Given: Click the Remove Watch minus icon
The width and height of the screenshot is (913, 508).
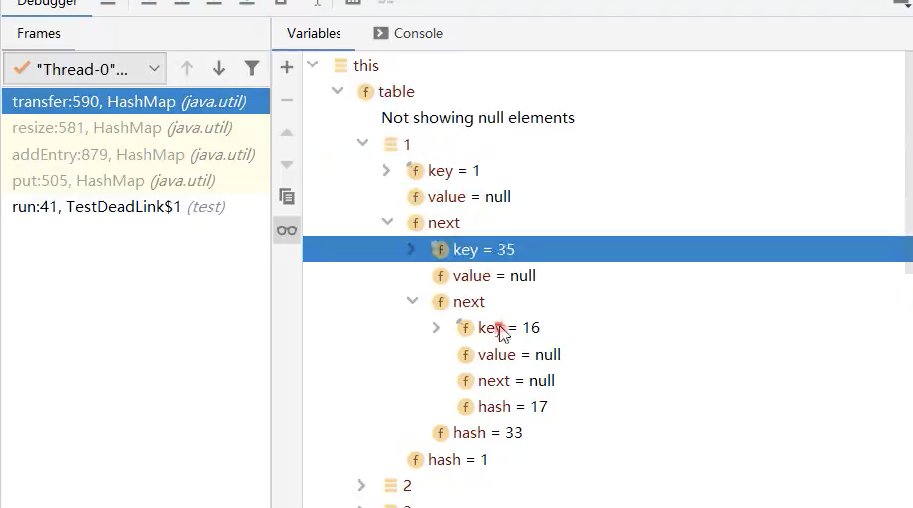Looking at the screenshot, I should 286,100.
